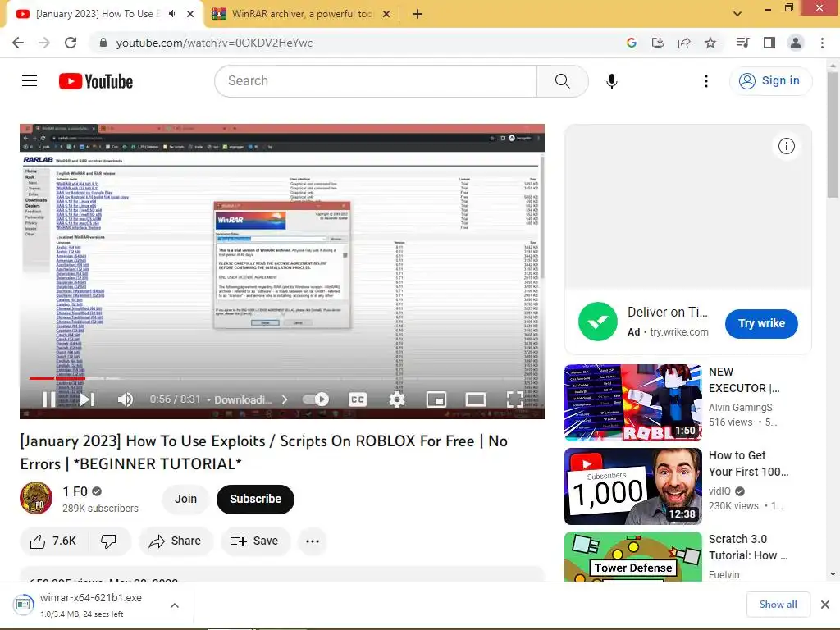Open Google icon in address bar
This screenshot has height=630, width=840.
632,43
